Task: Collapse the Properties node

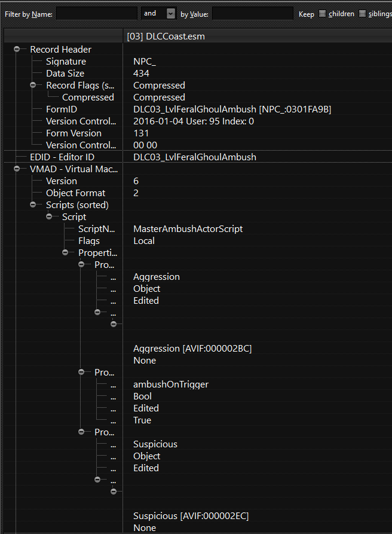Action: tap(65, 253)
